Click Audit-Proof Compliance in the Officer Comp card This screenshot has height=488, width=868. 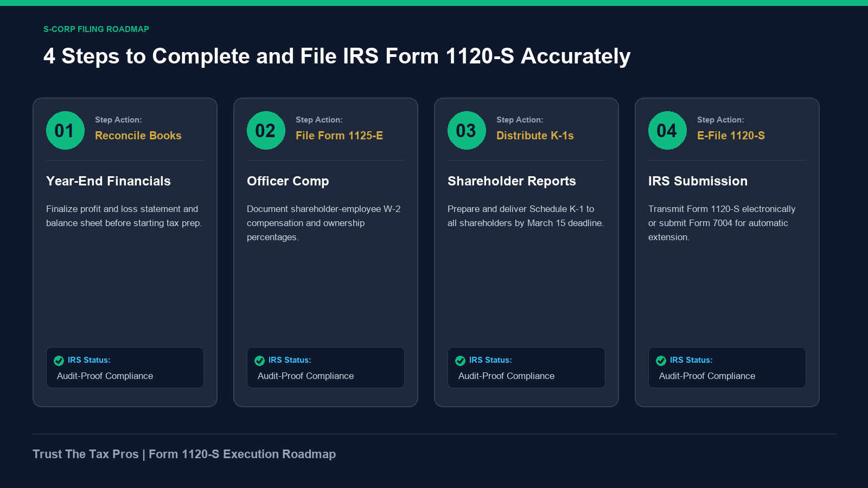click(x=305, y=376)
